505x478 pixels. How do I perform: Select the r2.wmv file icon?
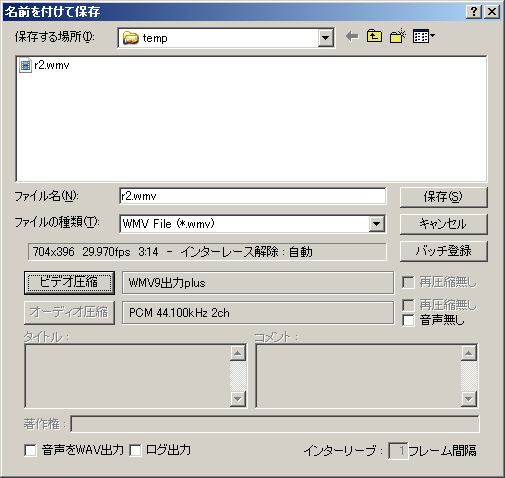[x=25, y=65]
